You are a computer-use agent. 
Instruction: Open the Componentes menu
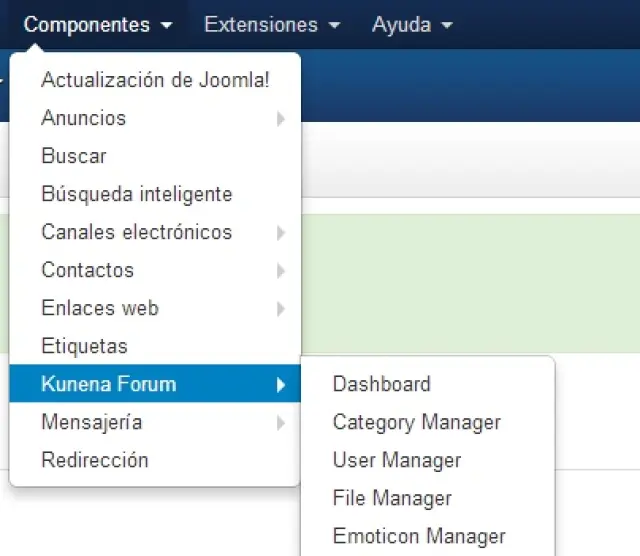(x=97, y=25)
